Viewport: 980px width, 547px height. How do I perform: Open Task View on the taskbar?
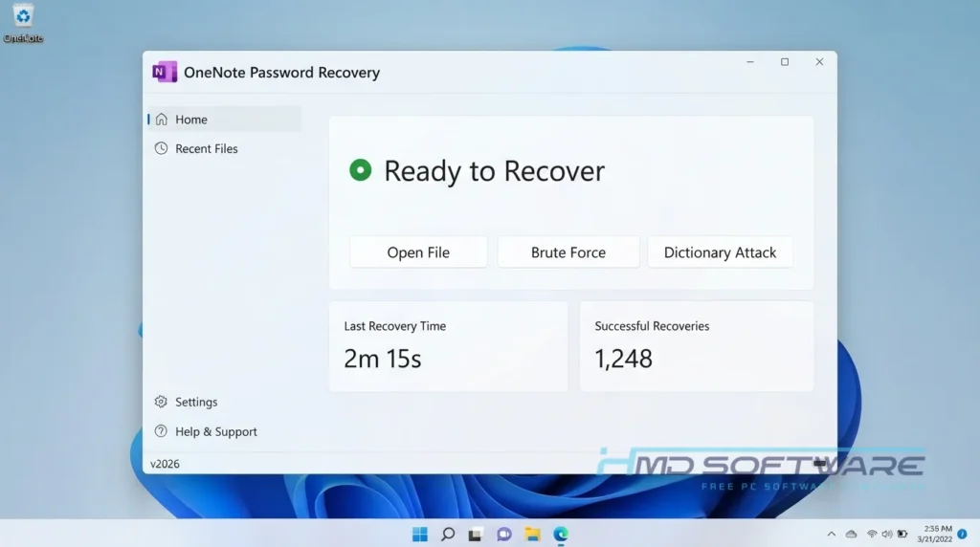(476, 535)
